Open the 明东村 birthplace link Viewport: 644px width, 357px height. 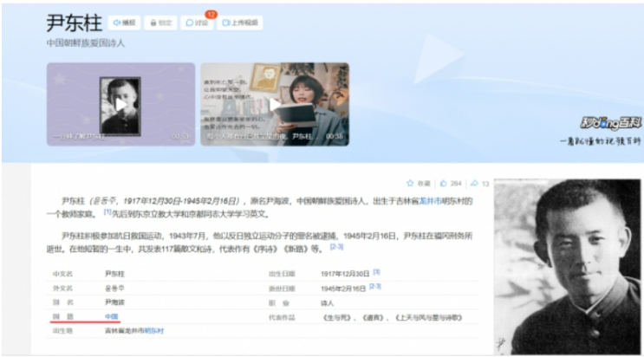(154, 331)
